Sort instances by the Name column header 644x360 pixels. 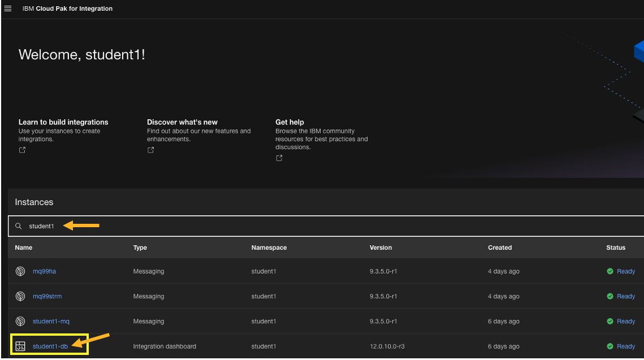tap(24, 248)
